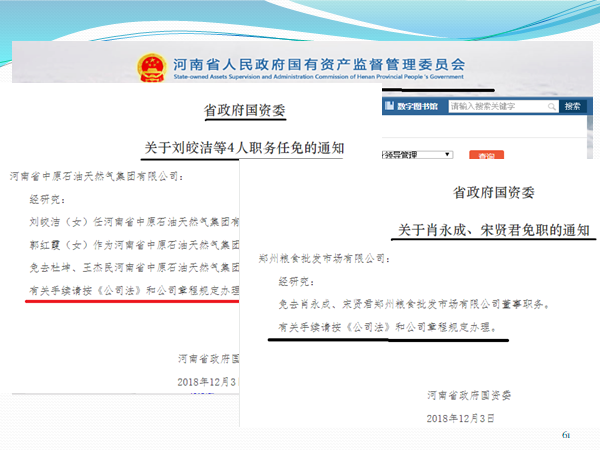Click the line 免去肖永成、宋贤君郑州粮食批发市场有限公司董事职务
The image size is (600, 450).
[x=414, y=304]
